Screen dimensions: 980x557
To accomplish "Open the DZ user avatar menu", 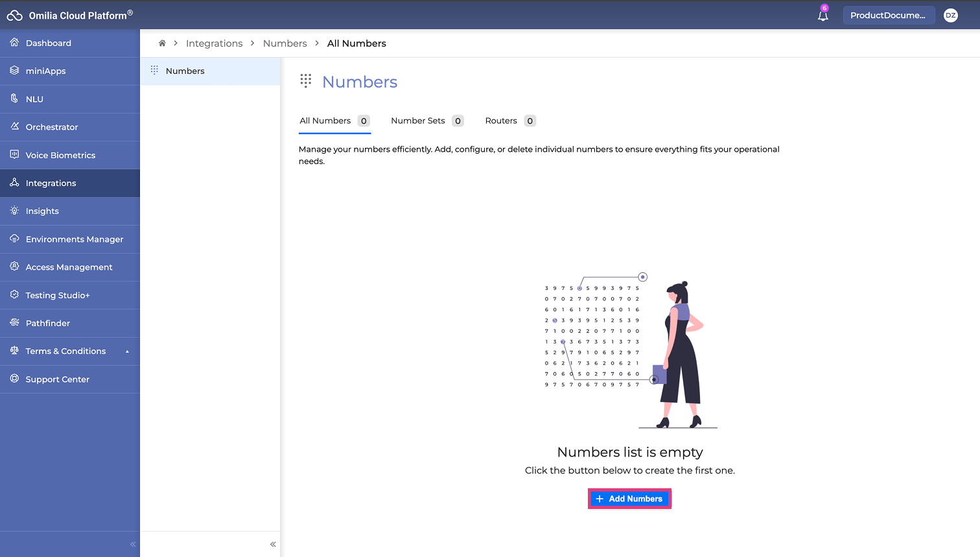I will [x=950, y=16].
